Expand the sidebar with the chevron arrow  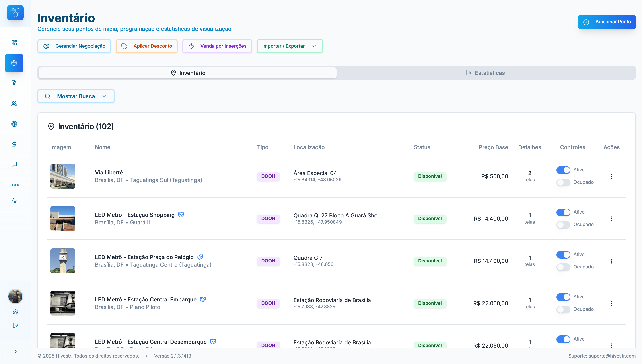(16, 352)
